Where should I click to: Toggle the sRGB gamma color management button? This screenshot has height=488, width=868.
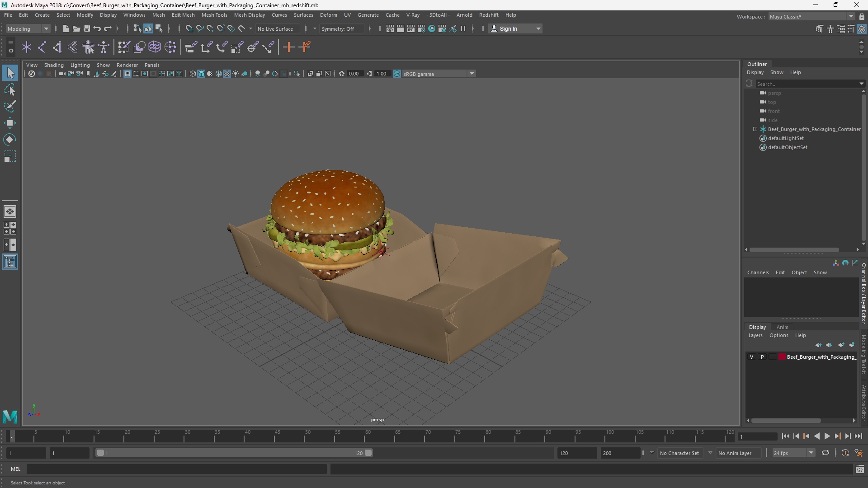(397, 74)
